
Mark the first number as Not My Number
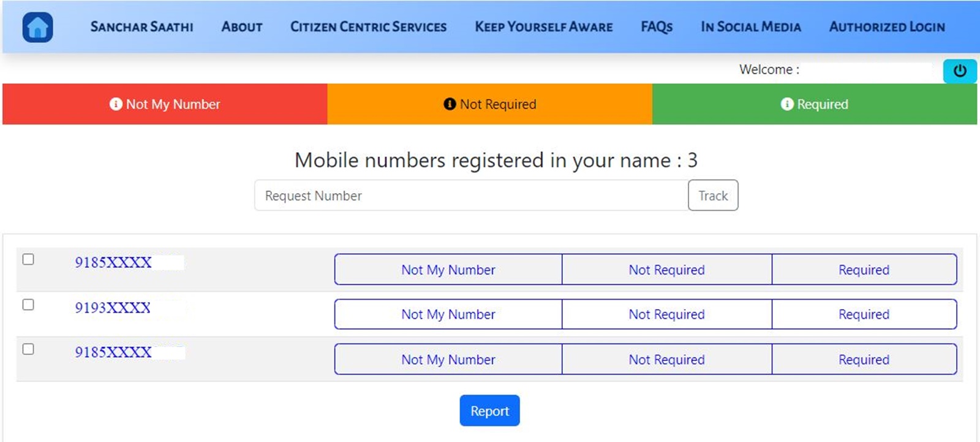click(x=448, y=269)
